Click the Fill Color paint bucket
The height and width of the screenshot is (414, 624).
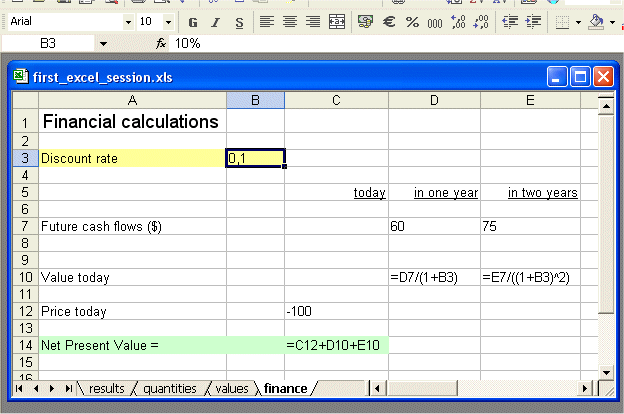click(596, 22)
